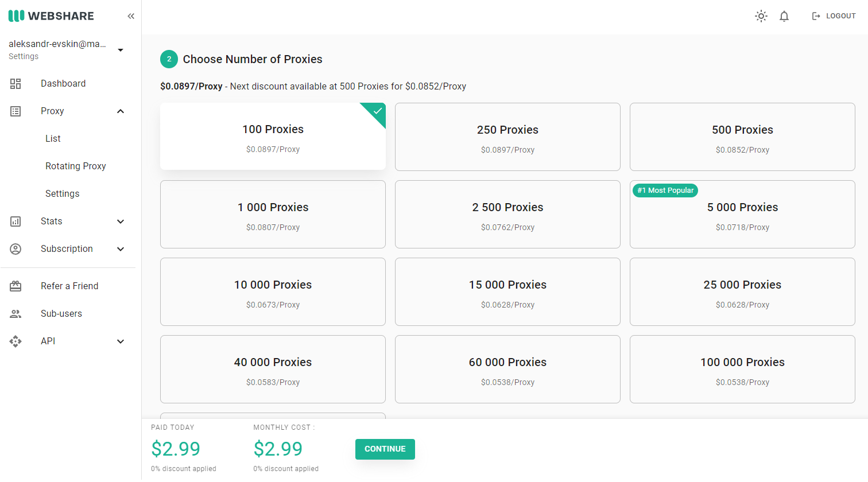Click the LOGOUT link
The height and width of the screenshot is (482, 868).
(834, 16)
